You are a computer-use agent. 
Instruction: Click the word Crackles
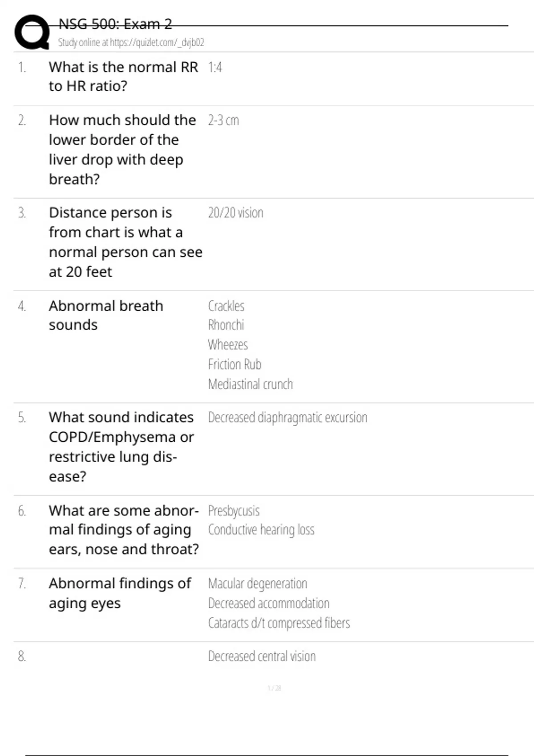[x=226, y=306]
